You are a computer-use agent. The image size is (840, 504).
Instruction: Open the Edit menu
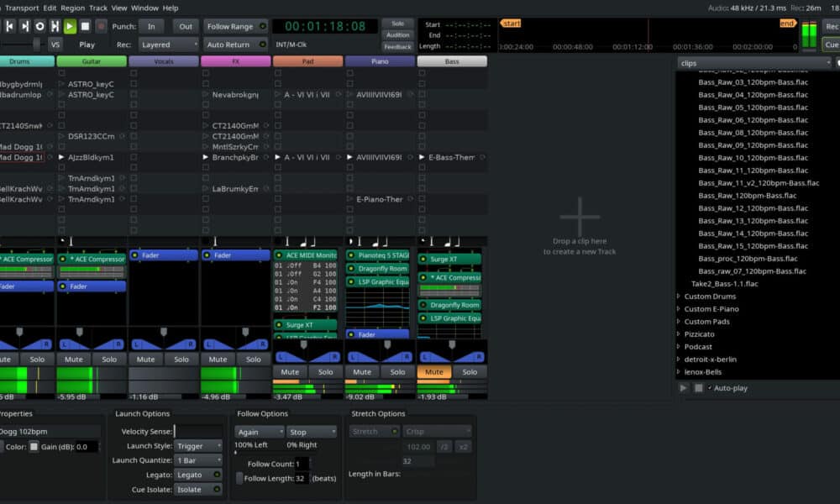tap(50, 8)
